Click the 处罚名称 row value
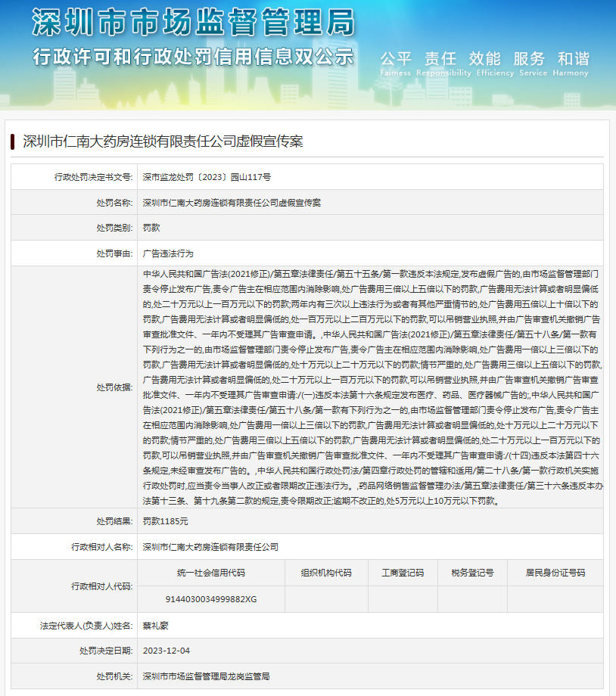Image resolution: width=616 pixels, height=696 pixels. (232, 202)
